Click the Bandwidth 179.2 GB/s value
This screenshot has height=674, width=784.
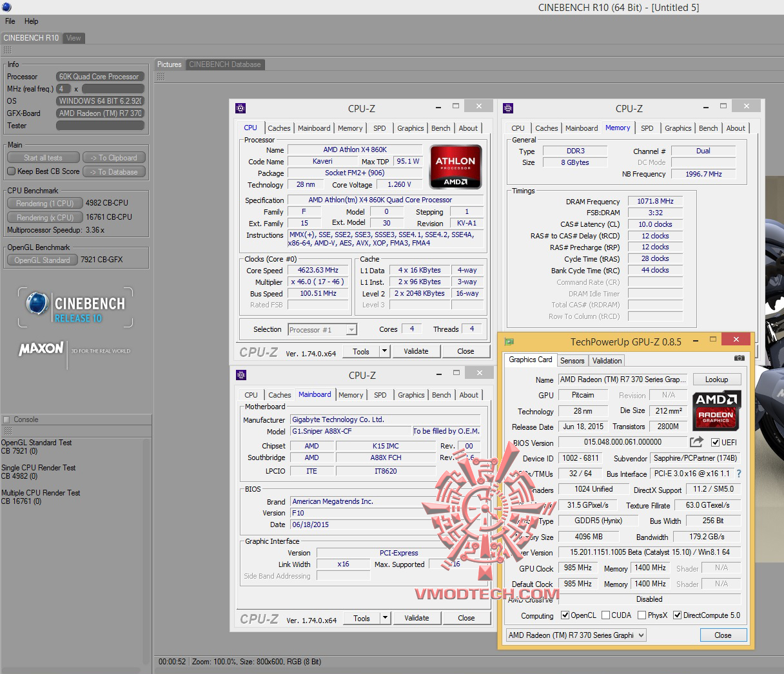point(707,536)
